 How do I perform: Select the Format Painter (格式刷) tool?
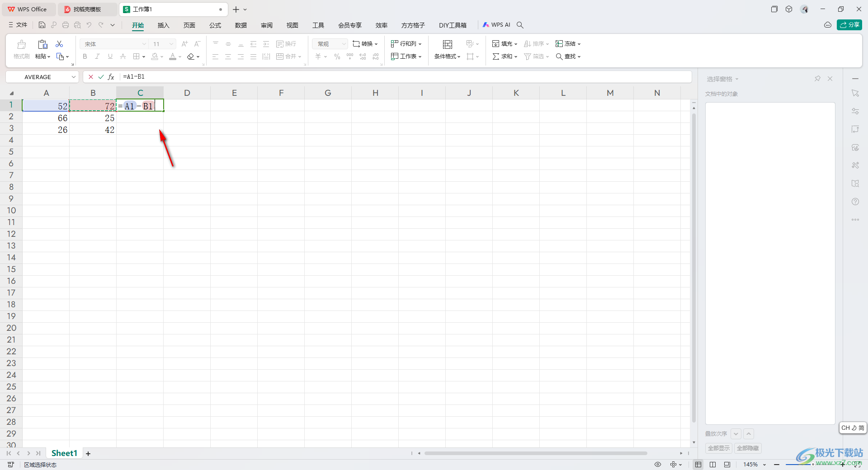(21, 49)
